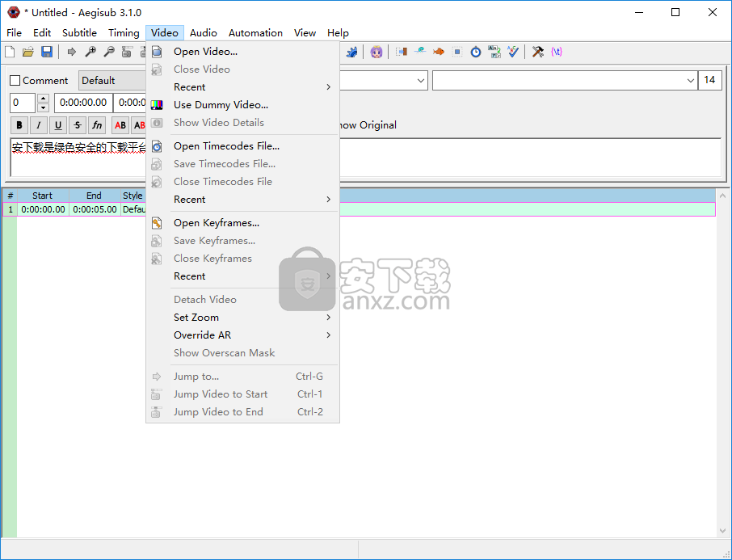Open the Translation Assistant orange fish icon
Viewport: 732px width, 560px height.
pos(439,52)
